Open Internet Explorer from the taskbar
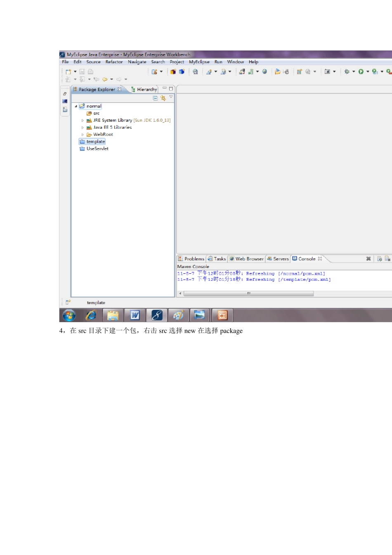Image resolution: width=392 pixels, height=555 pixels. pyautogui.click(x=91, y=315)
